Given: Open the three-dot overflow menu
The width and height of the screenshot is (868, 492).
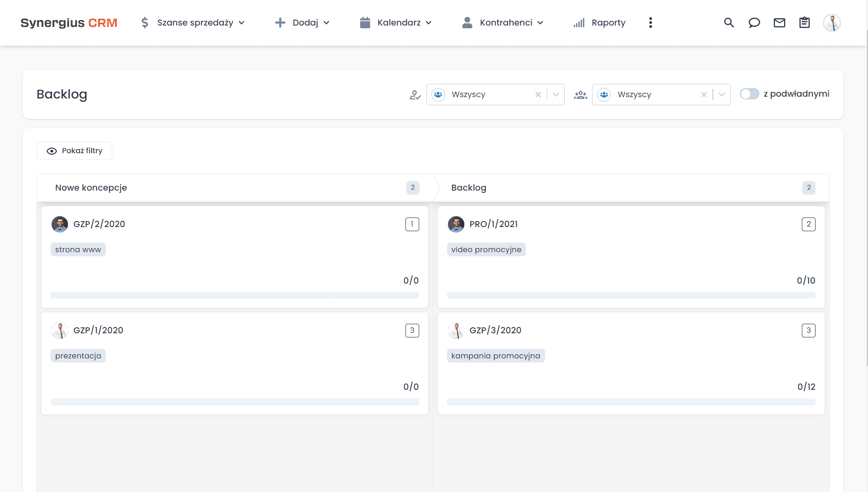Looking at the screenshot, I should [x=650, y=22].
